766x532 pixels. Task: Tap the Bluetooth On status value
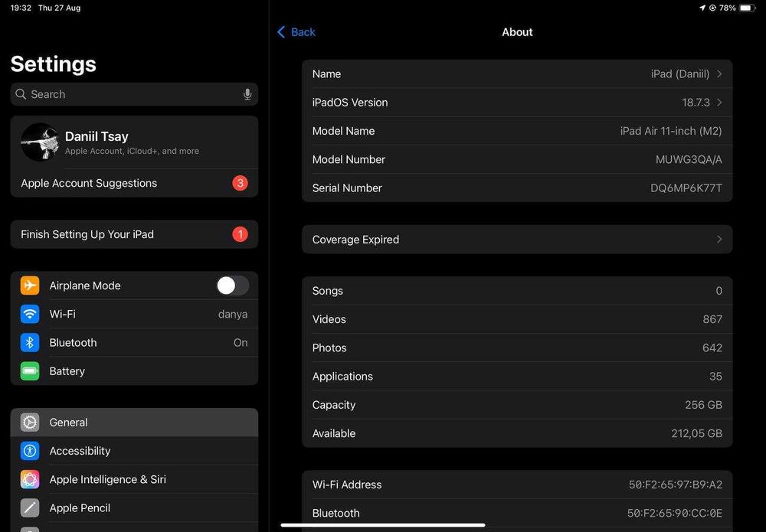(x=241, y=343)
